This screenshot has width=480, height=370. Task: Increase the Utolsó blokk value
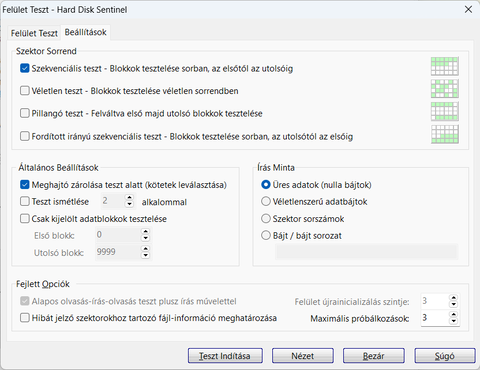click(x=146, y=249)
